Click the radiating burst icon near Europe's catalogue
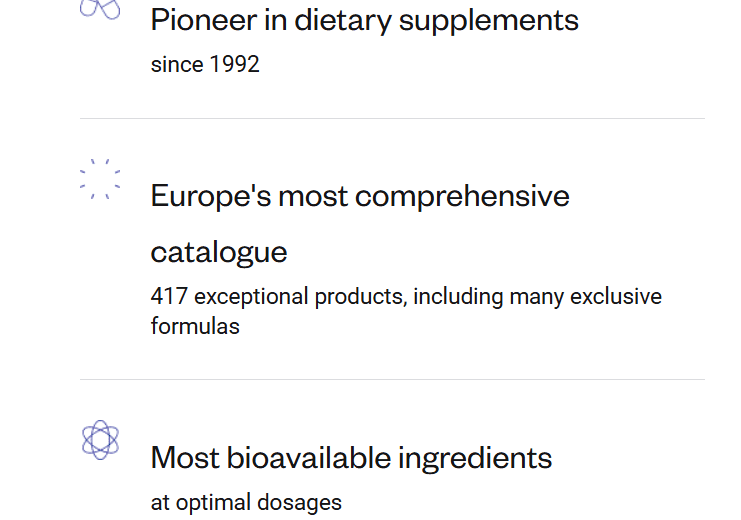 pos(100,179)
